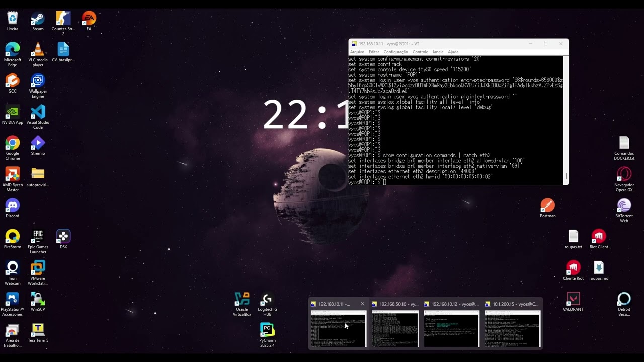Select the Área de trabalho shortcut icon
This screenshot has width=644, height=362.
[13, 335]
